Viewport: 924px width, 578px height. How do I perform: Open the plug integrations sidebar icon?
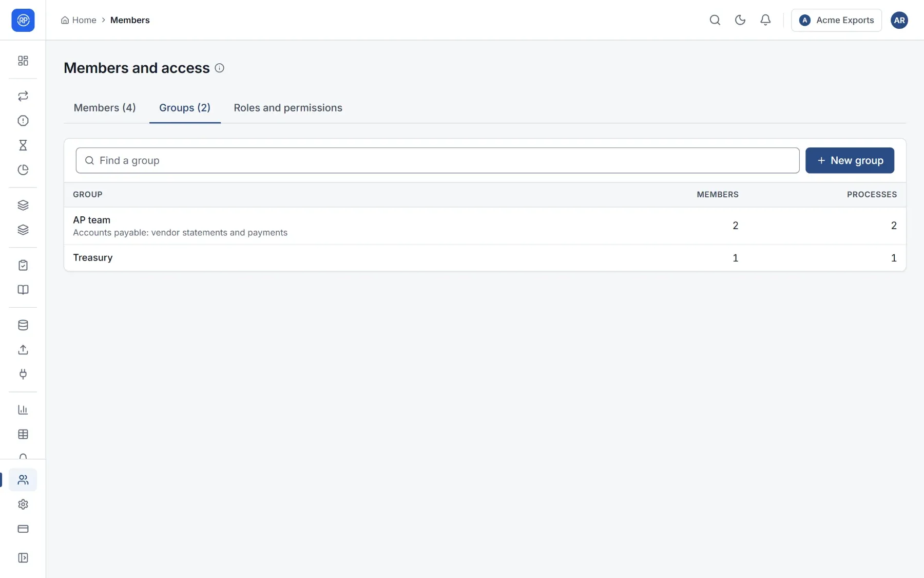point(23,374)
